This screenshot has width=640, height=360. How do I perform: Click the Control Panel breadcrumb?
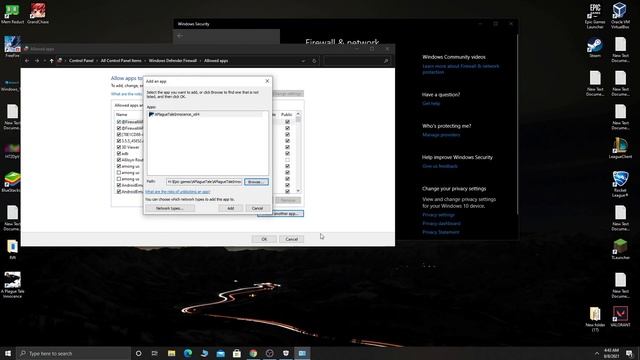pos(81,60)
